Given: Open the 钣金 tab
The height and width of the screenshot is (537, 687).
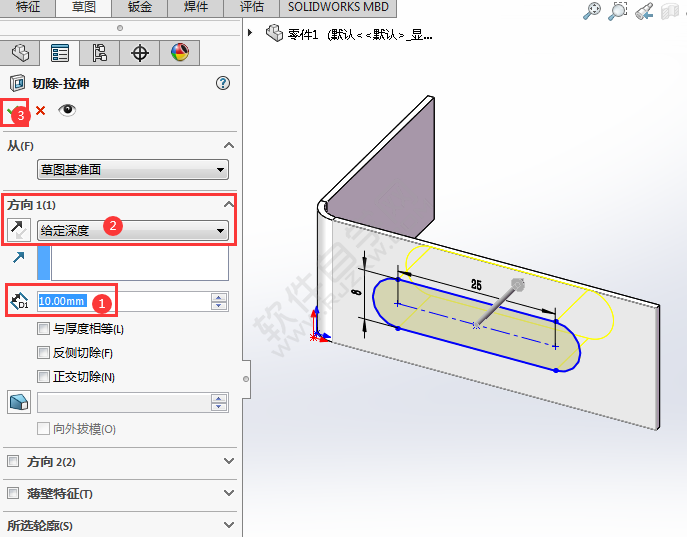Looking at the screenshot, I should 140,7.
